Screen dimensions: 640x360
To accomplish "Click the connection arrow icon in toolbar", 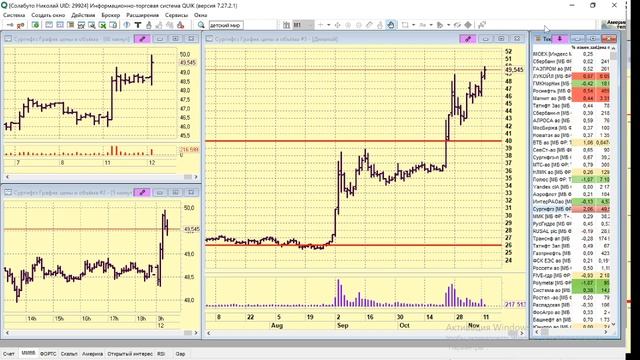I will click(x=10, y=25).
